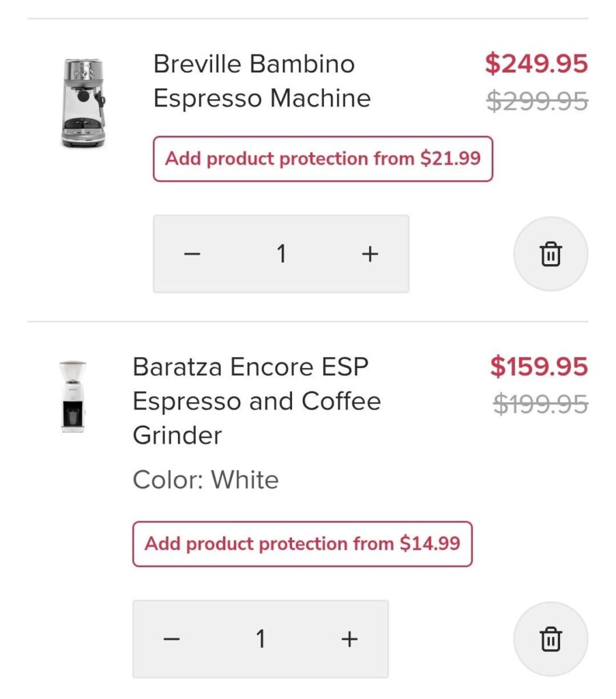Open the Breville Bambino Espresso Machine page
The height and width of the screenshot is (699, 616).
(262, 81)
